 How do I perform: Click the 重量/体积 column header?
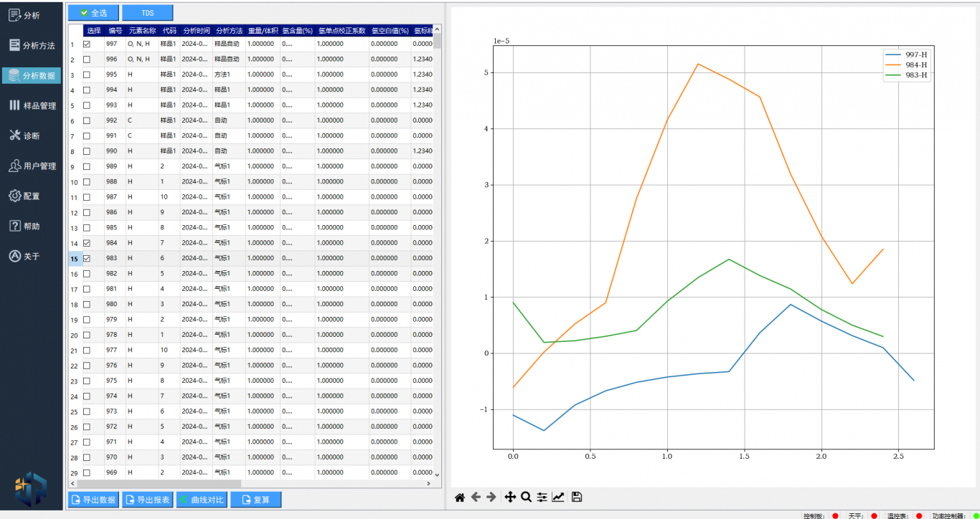(263, 31)
